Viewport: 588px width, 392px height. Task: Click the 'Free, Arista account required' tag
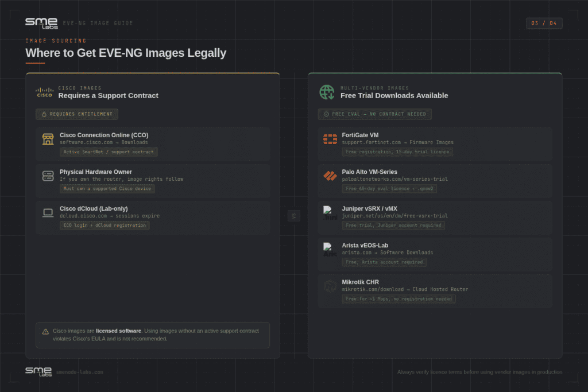(384, 262)
